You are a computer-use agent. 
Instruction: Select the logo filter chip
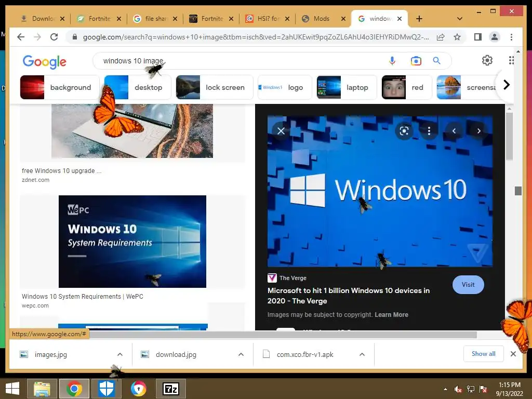(285, 87)
